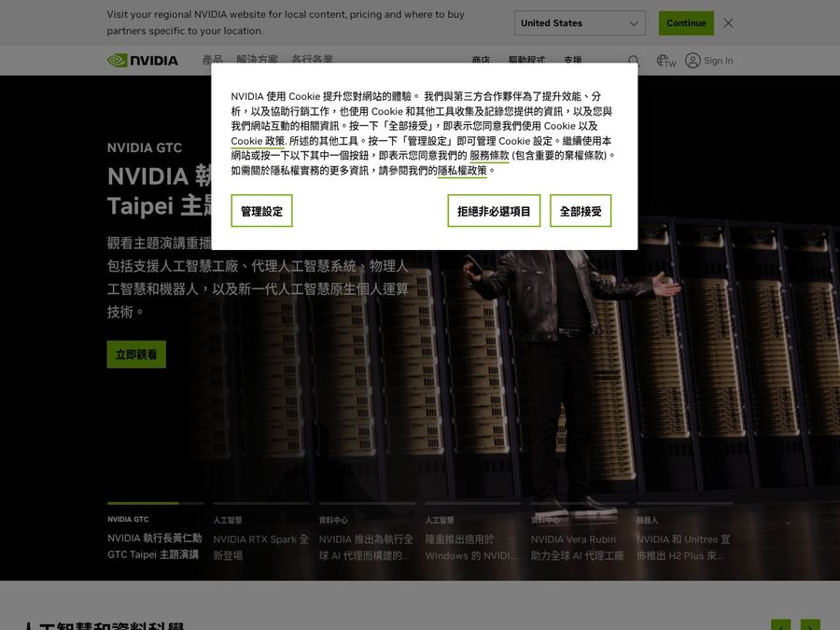Select the NVIDIA 和 Unitree slide
840x630 pixels.
point(684,533)
